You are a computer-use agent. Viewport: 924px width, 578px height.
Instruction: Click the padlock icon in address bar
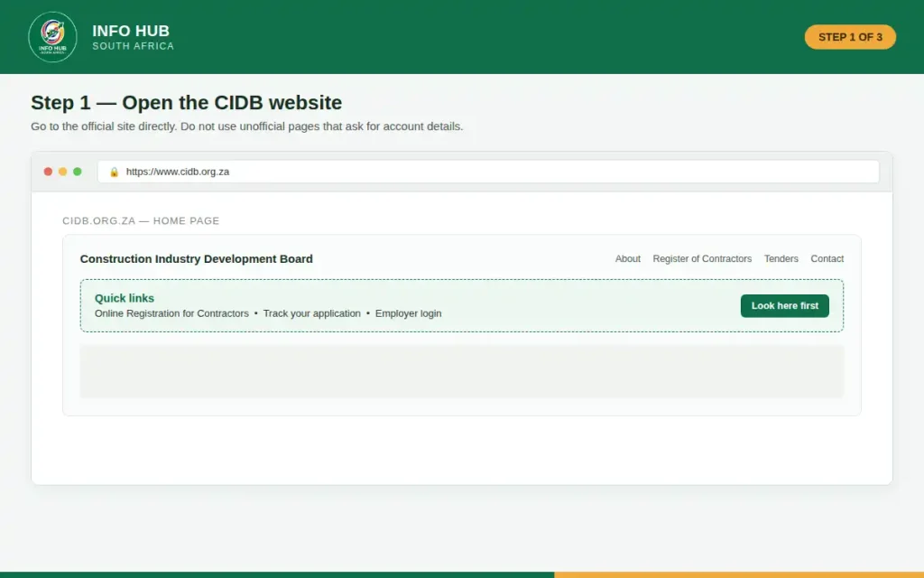click(115, 172)
